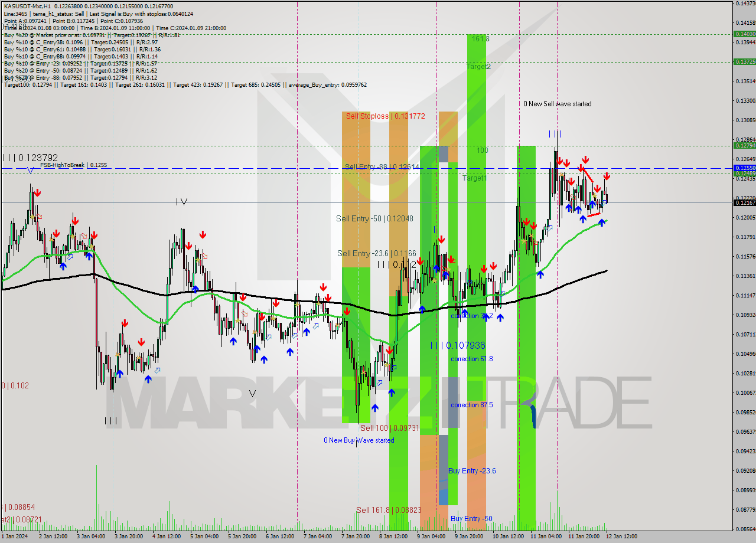This screenshot has height=543, width=756.
Task: Click the 'Sell 161.8 | 0.08823' label
Action: click(x=389, y=510)
